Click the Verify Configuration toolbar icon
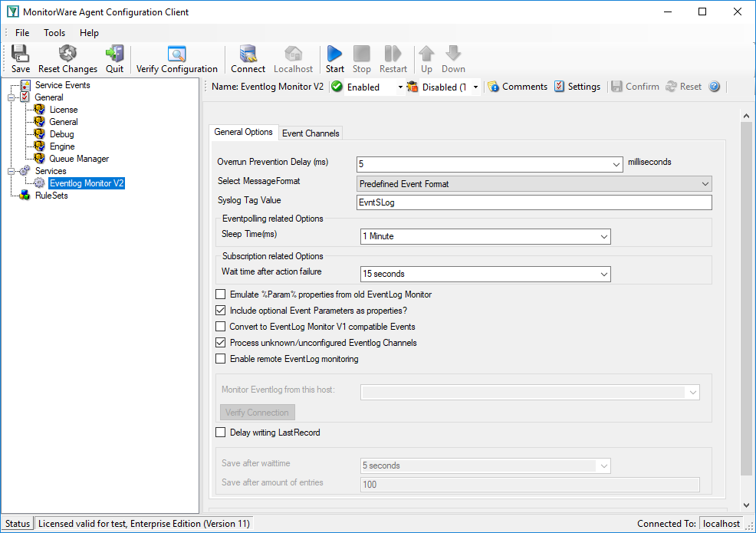The image size is (756, 533). 176,54
